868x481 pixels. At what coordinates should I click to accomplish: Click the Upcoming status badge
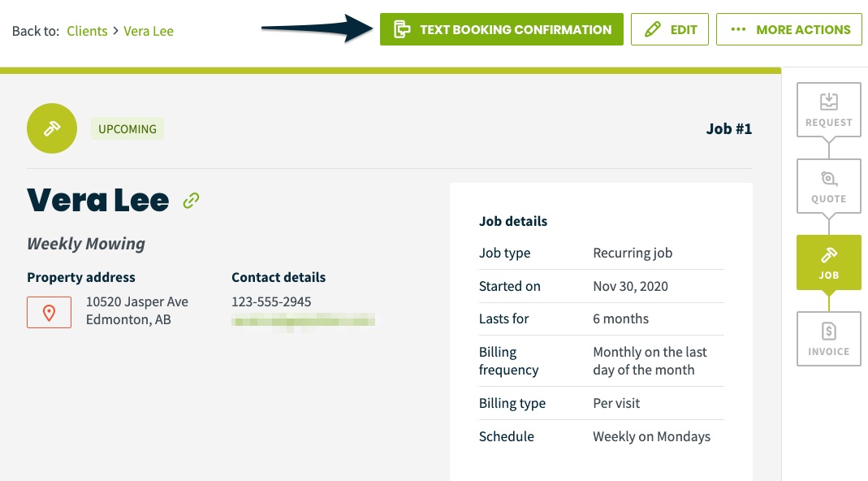(x=127, y=128)
